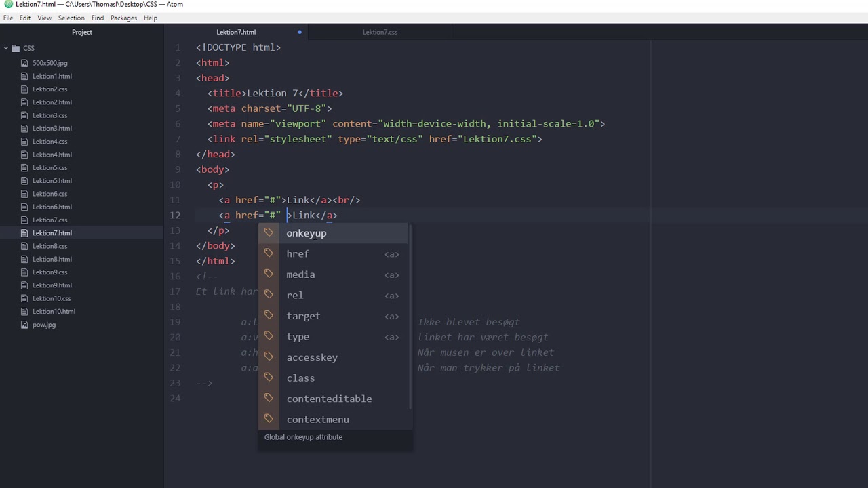The width and height of the screenshot is (868, 488).
Task: Open the File menu
Action: (x=8, y=18)
